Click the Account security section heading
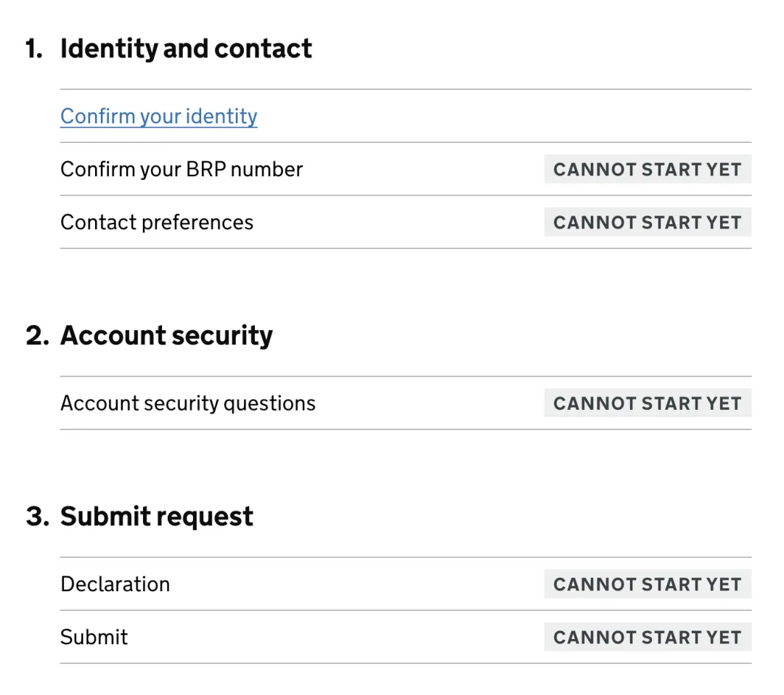 pyautogui.click(x=166, y=335)
